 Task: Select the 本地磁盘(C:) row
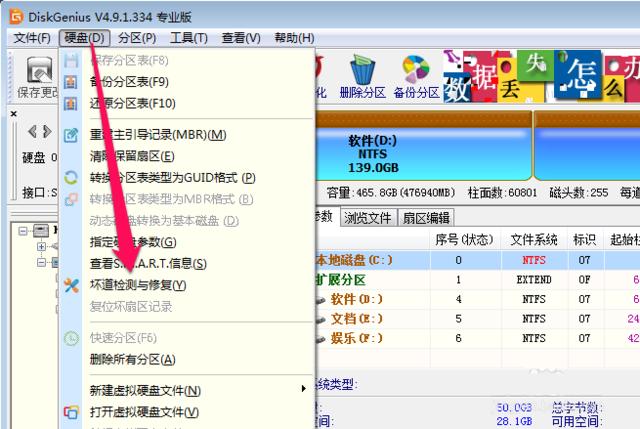click(x=478, y=260)
